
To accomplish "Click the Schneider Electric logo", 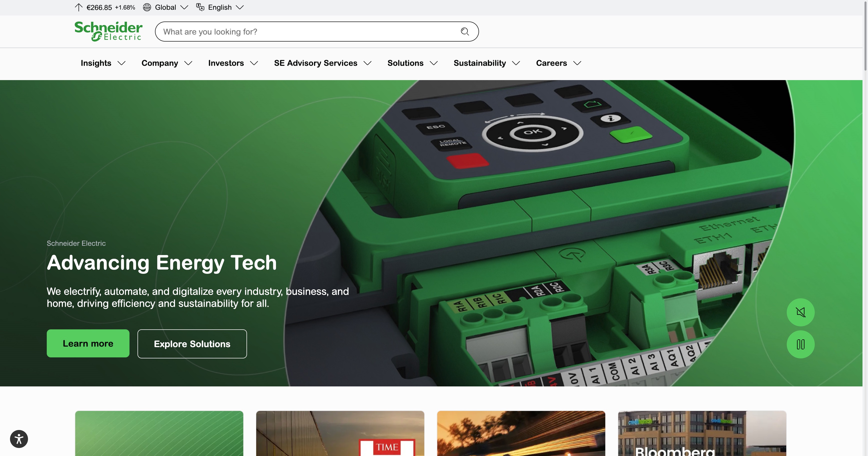I will pos(108,31).
